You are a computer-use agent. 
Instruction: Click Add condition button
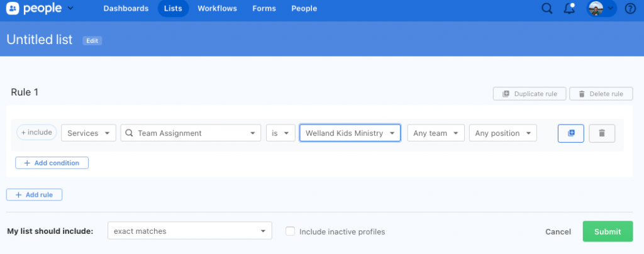(52, 163)
